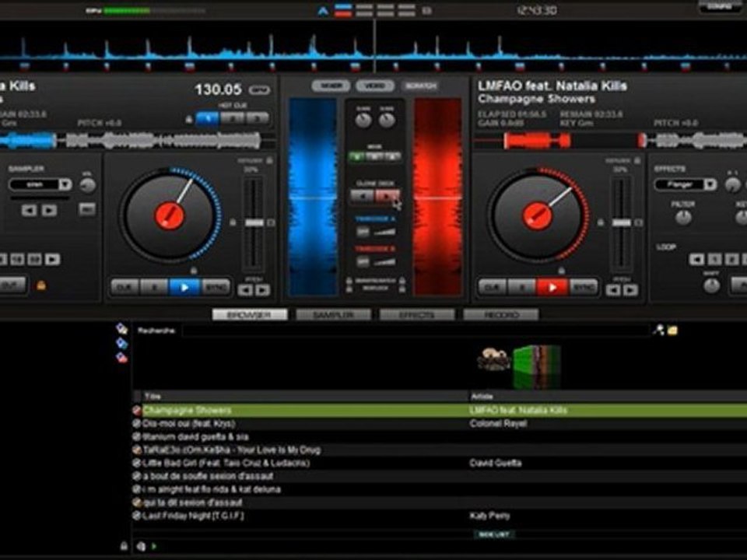This screenshot has height=560, width=747.
Task: Click the Recherche search field
Action: tap(416, 331)
